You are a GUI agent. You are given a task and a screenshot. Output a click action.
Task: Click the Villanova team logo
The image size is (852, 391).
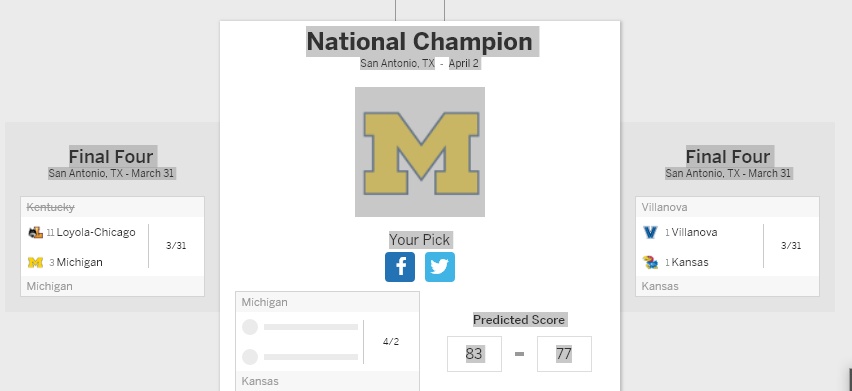tap(650, 232)
